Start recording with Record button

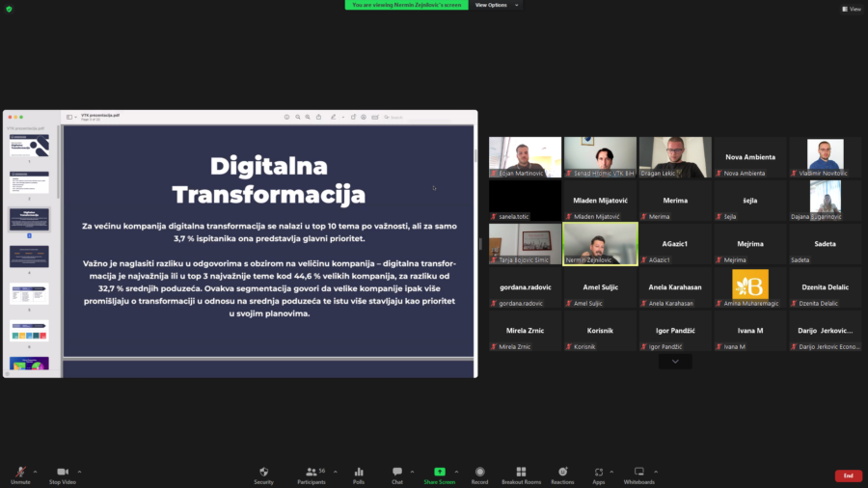click(479, 474)
